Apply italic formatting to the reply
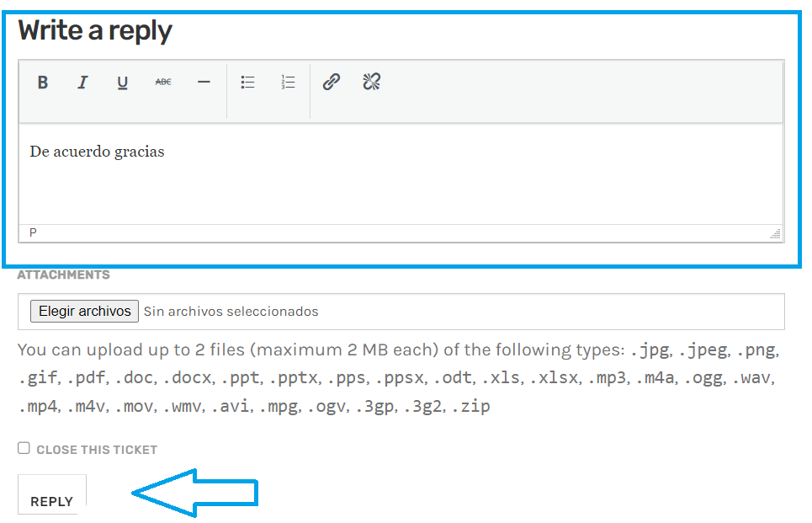 82,83
